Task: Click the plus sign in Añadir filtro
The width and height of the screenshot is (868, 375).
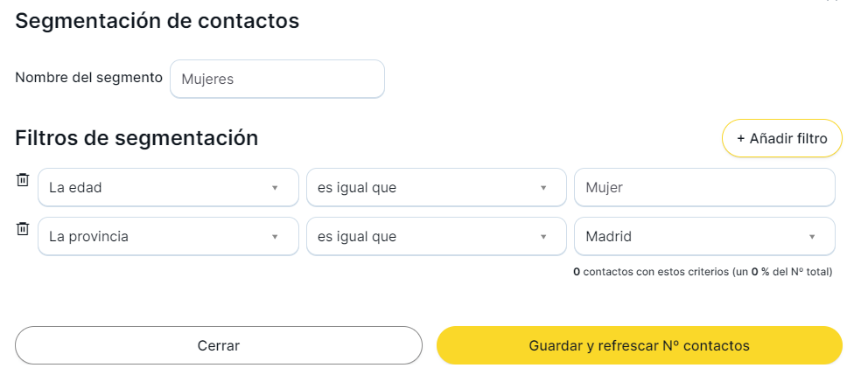Action: (x=741, y=138)
